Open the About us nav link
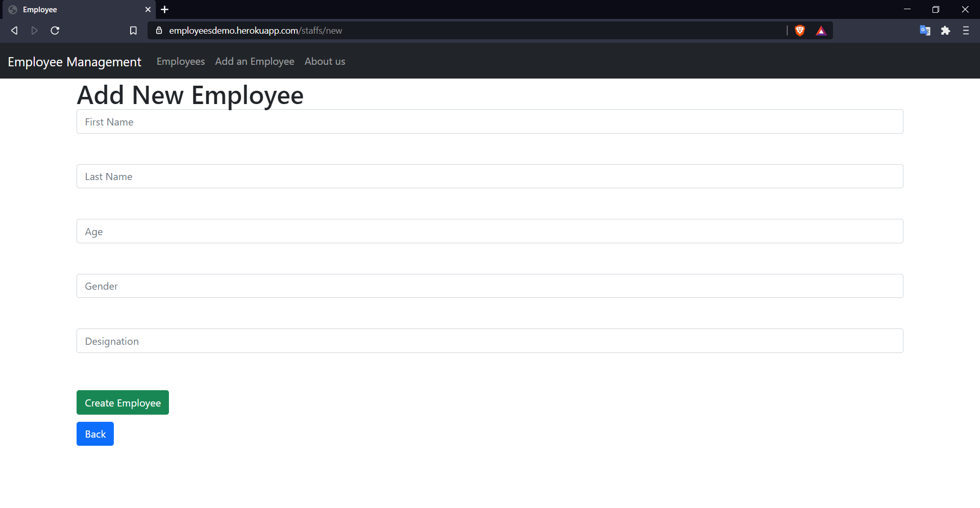The image size is (980, 508). [x=325, y=61]
